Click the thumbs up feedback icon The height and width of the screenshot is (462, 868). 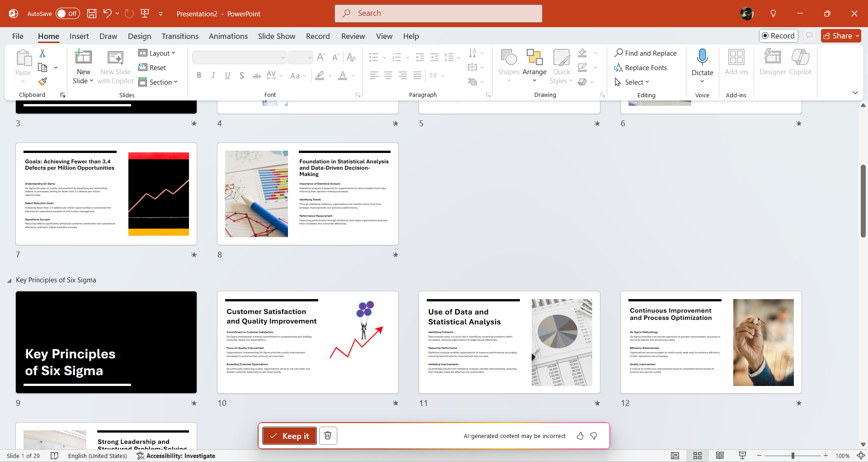[x=580, y=436]
